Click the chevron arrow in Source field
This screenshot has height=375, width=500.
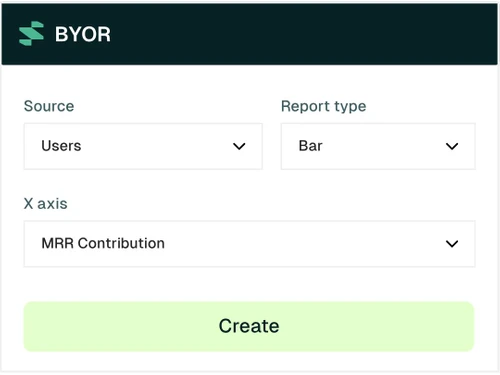click(x=239, y=146)
